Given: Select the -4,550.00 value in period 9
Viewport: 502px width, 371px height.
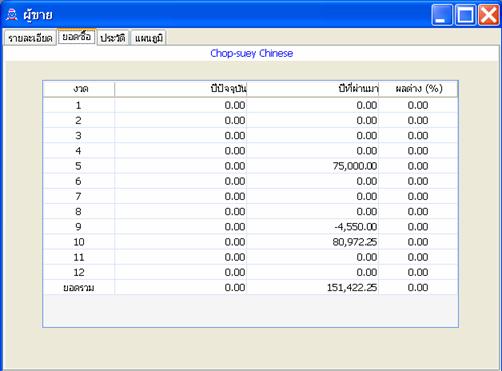Looking at the screenshot, I should (356, 227).
